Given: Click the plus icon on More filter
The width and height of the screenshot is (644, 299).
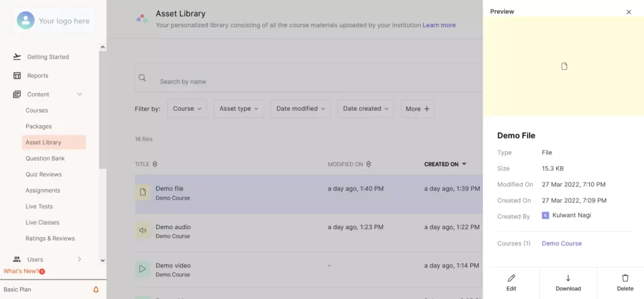Looking at the screenshot, I should (427, 109).
